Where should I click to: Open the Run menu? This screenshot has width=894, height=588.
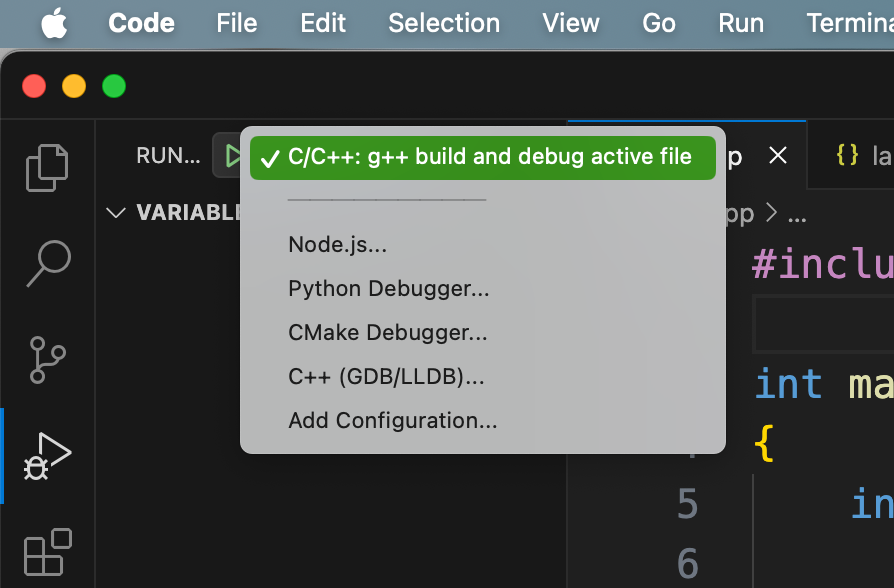[x=740, y=23]
